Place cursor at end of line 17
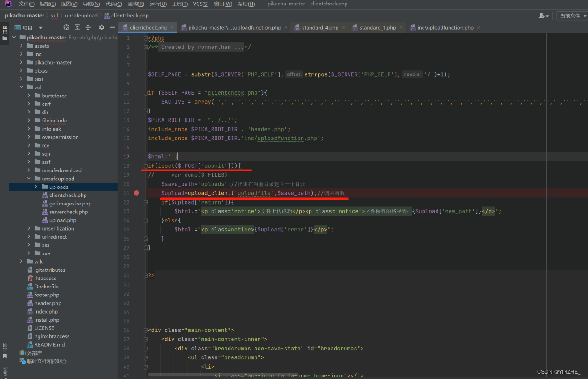Viewport: 588px width, 379px height. [x=178, y=157]
